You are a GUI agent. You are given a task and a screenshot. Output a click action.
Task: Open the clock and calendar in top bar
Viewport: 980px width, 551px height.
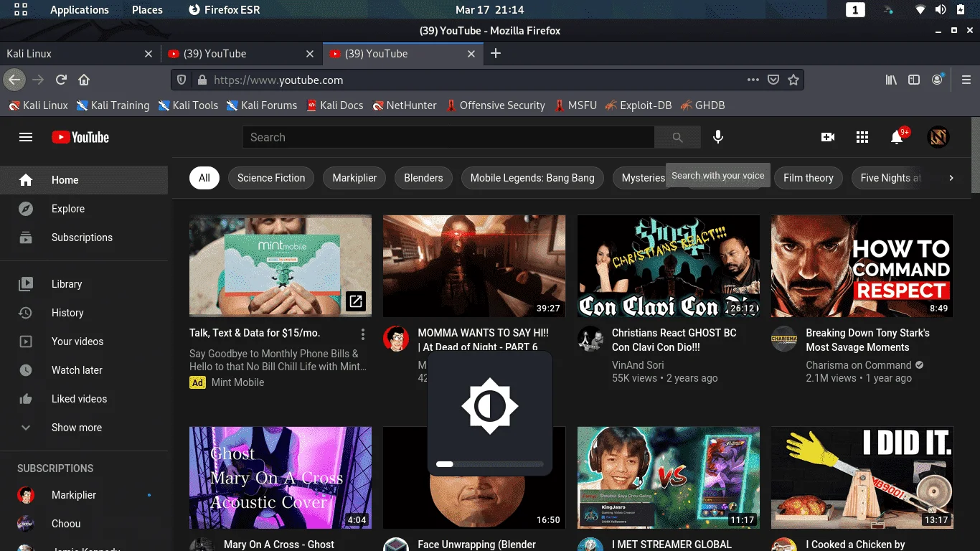[x=489, y=9]
